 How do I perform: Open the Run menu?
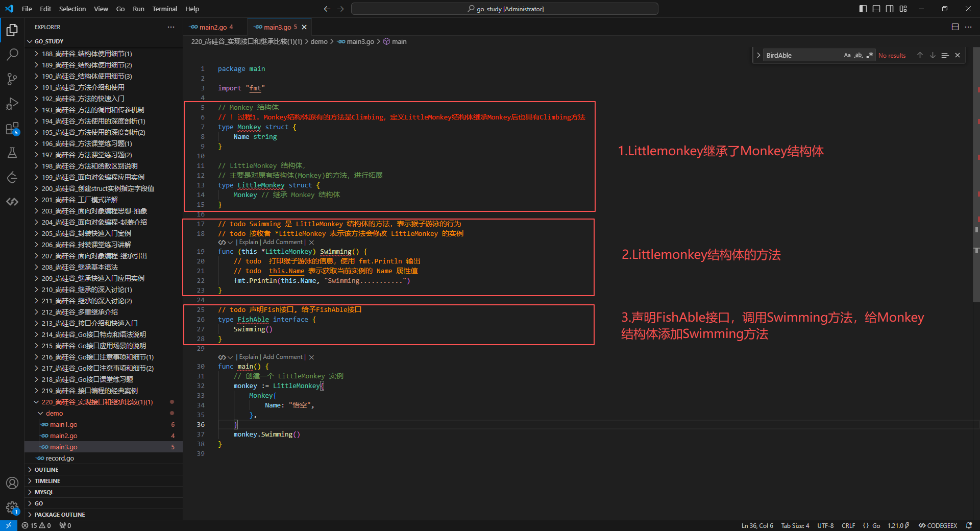(138, 9)
